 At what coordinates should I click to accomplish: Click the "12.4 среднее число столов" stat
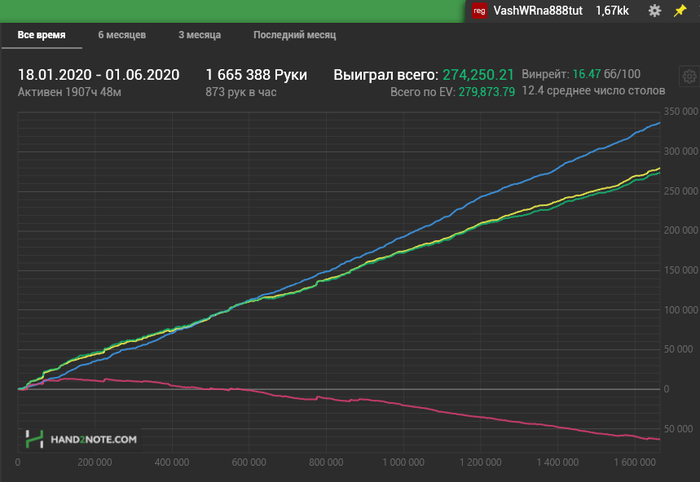pyautogui.click(x=593, y=91)
